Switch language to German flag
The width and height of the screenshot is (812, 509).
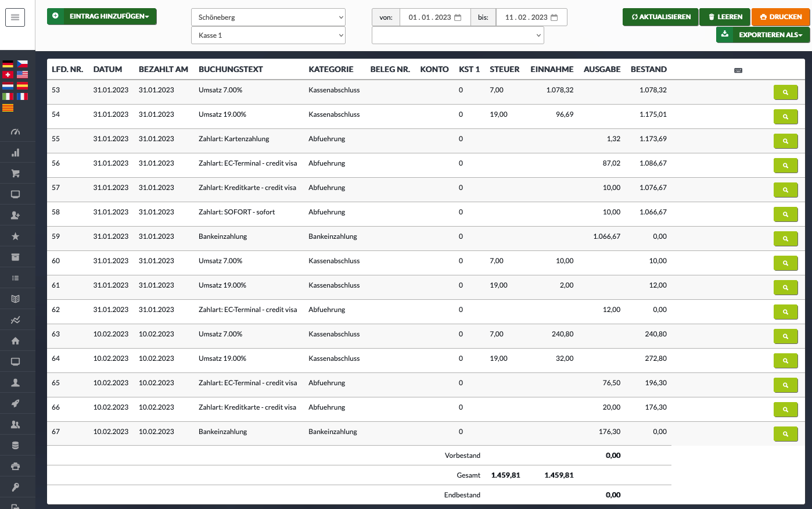8,64
